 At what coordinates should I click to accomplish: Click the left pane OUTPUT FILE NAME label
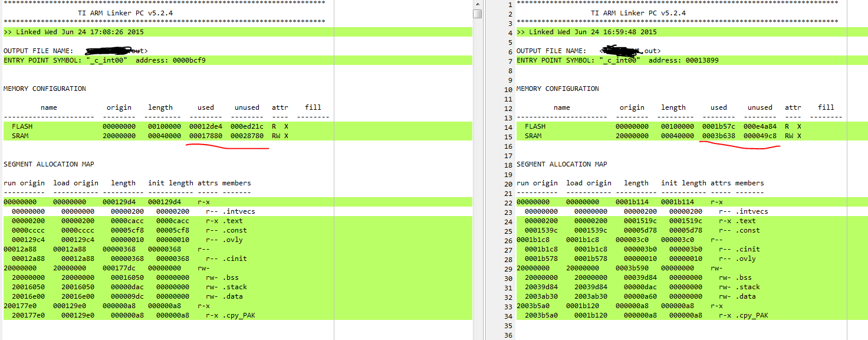pos(38,51)
